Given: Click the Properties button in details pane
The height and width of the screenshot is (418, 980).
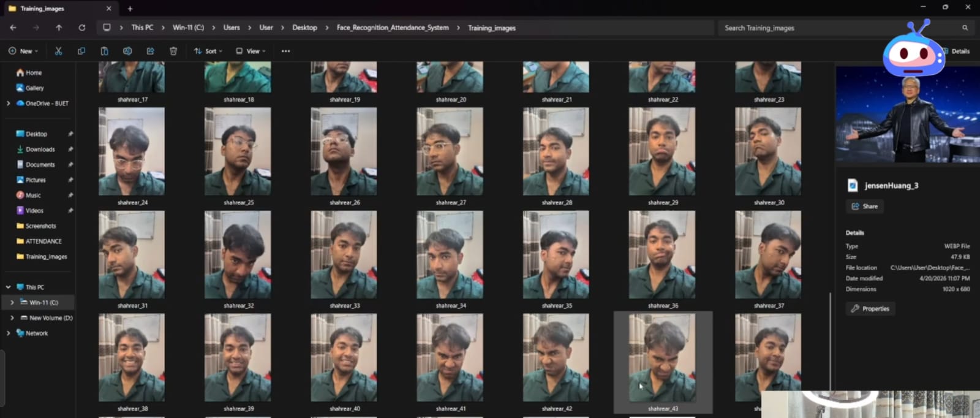Looking at the screenshot, I should (x=870, y=308).
